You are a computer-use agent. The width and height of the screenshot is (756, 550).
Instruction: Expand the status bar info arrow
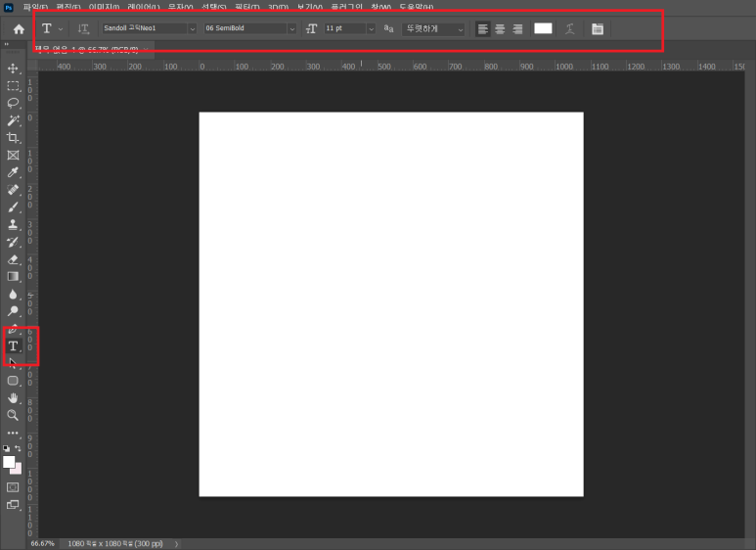tap(176, 544)
